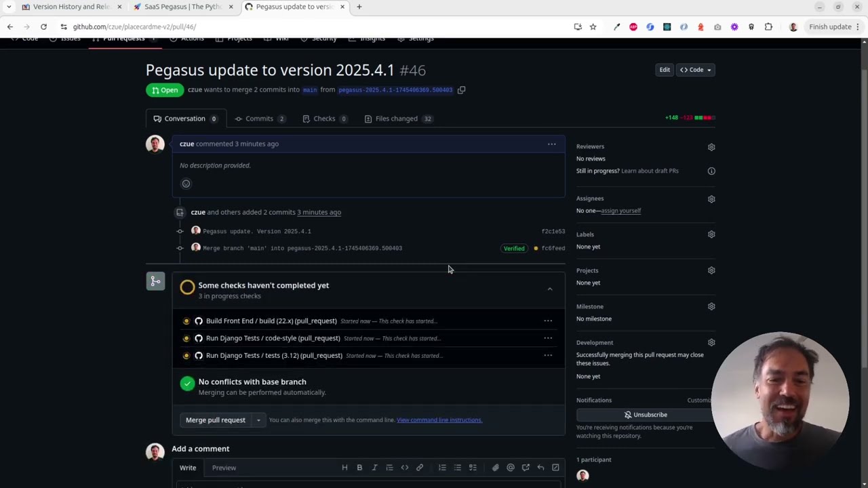
Task: Open commit fc6feed hash link
Action: [x=553, y=249]
